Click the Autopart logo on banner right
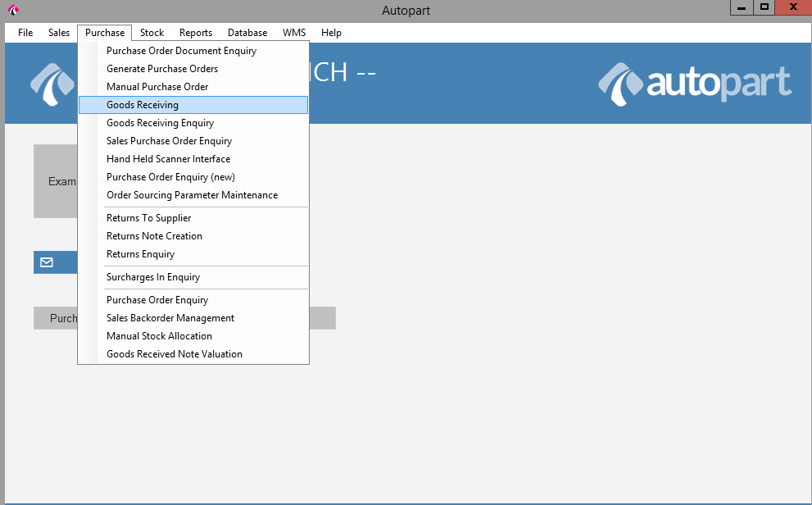Screen dimensions: 812x505 pos(695,84)
